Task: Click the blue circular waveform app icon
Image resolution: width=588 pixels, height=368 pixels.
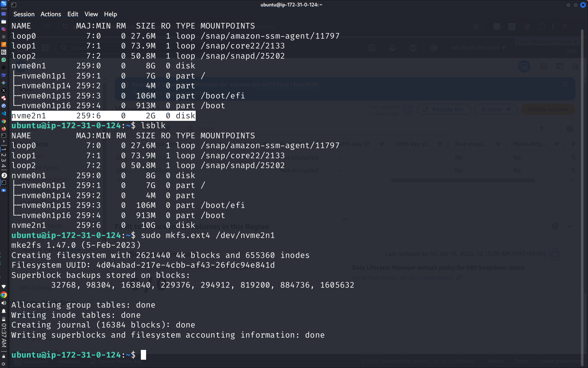Action: coord(4,106)
